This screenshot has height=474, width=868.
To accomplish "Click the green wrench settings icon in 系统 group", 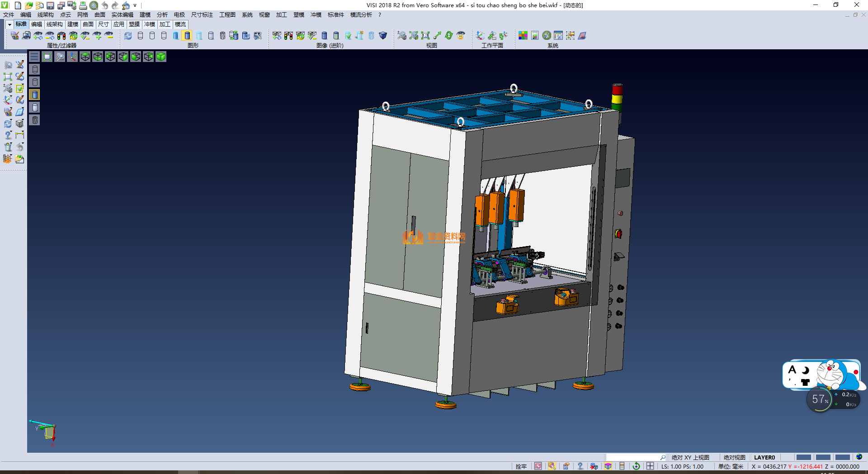I will pos(547,35).
